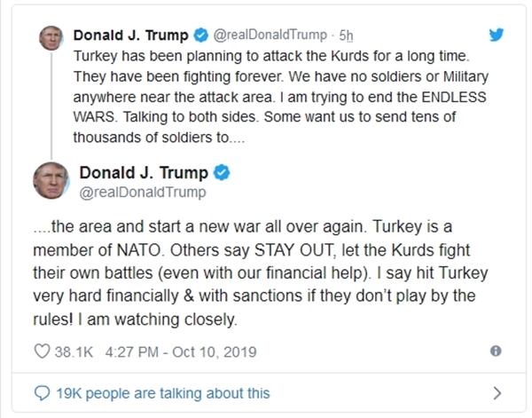Image resolution: width=532 pixels, height=418 pixels.
Task: Open 'Donald J. Trump' name on the top tweet
Action: [131, 35]
